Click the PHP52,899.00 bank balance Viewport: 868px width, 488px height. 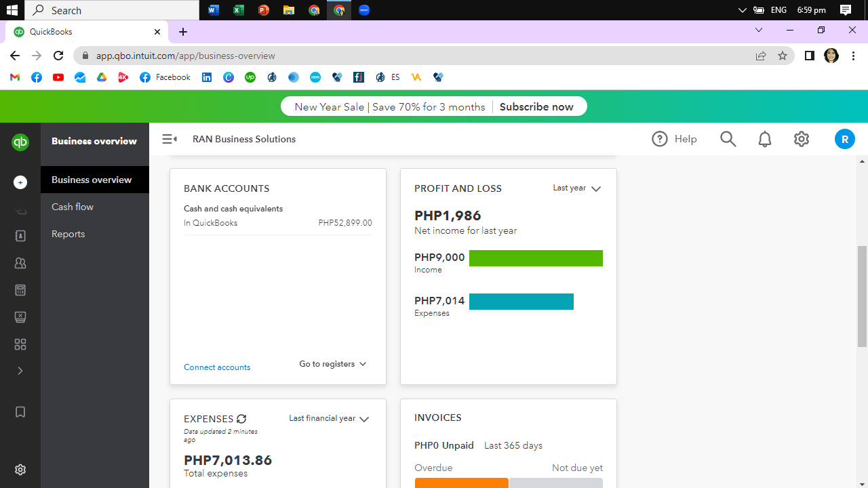pos(345,223)
